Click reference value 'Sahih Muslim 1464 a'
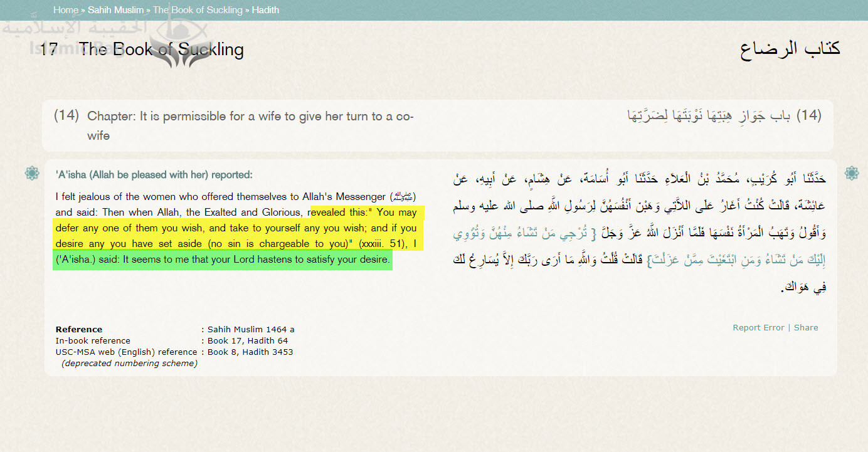868x452 pixels. coord(251,329)
